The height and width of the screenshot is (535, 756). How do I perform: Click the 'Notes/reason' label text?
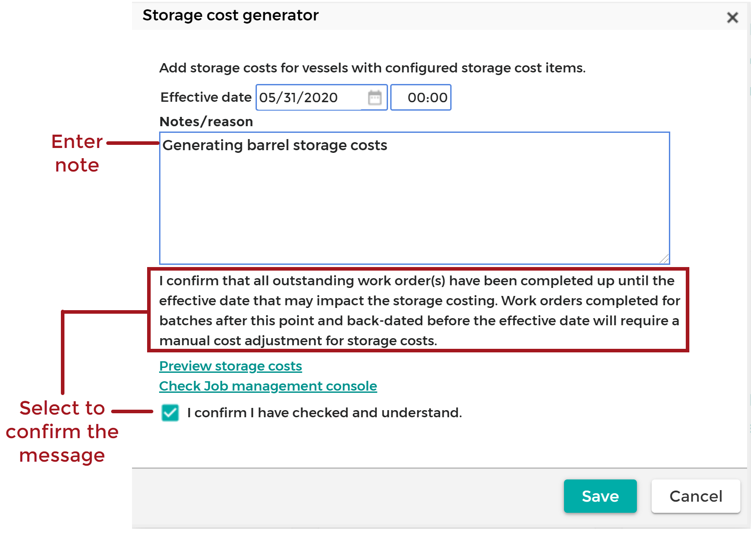[206, 121]
